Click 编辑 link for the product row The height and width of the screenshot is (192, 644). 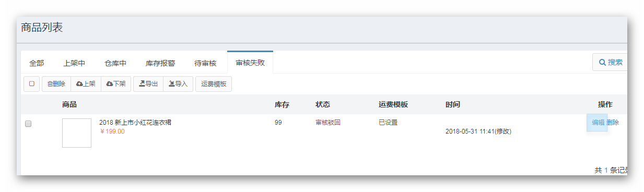pyautogui.click(x=598, y=123)
